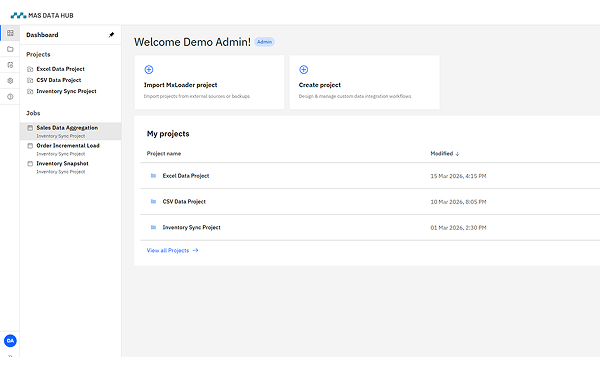Open the Info icon in left rail
600x365 pixels.
10,97
